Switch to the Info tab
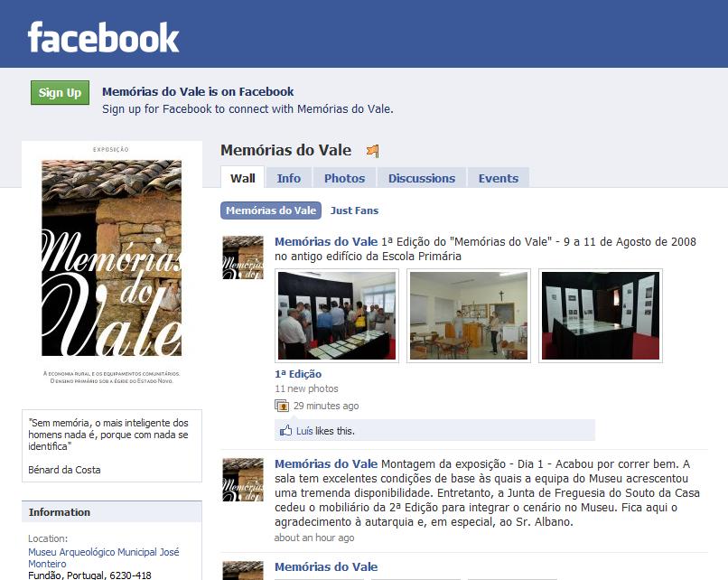This screenshot has height=580, width=728. 289,178
